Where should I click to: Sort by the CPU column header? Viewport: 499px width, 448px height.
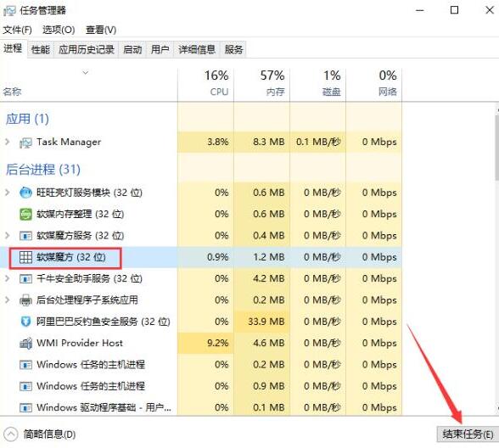click(206, 84)
